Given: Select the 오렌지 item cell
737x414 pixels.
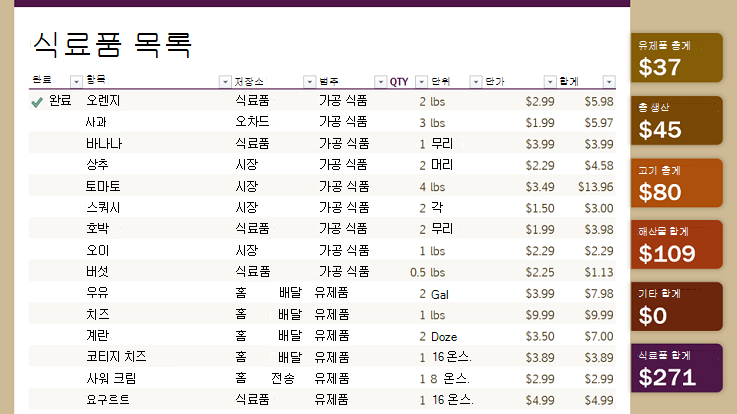Looking at the screenshot, I should (103, 101).
